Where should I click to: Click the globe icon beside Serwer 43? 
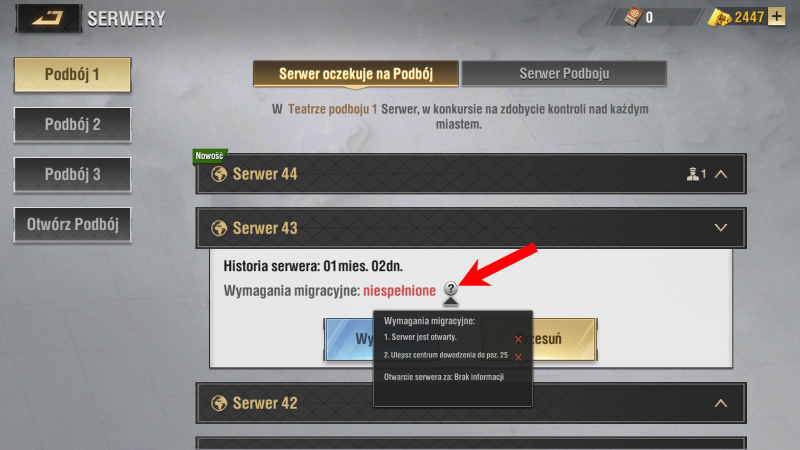click(219, 228)
